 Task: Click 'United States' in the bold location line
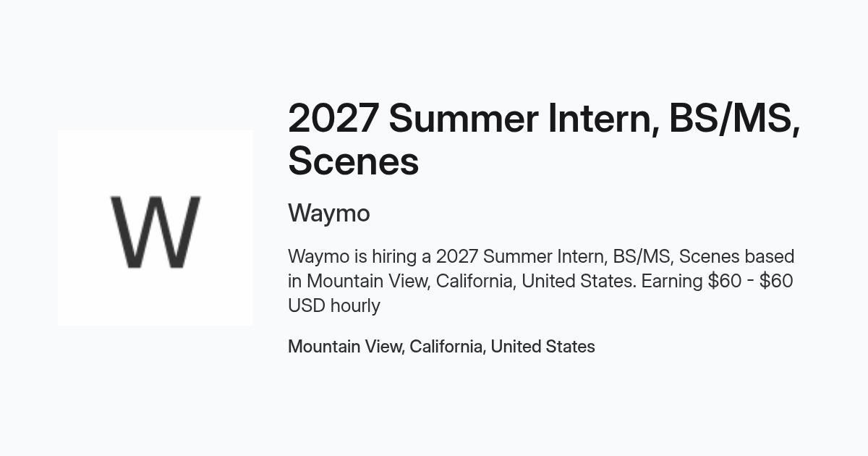[x=542, y=347]
